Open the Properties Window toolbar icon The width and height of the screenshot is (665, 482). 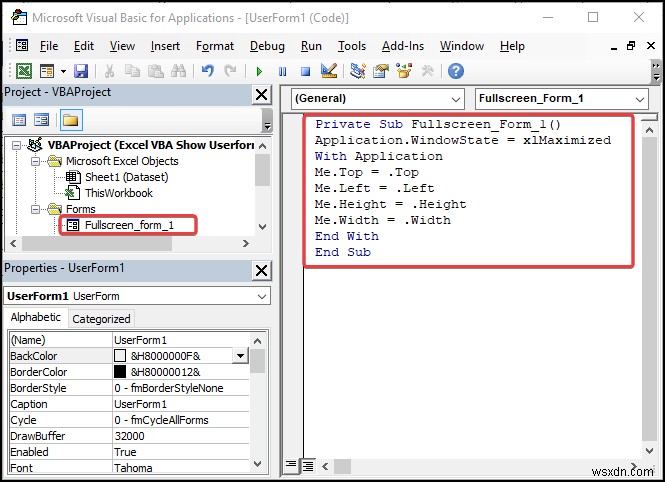pyautogui.click(x=381, y=71)
